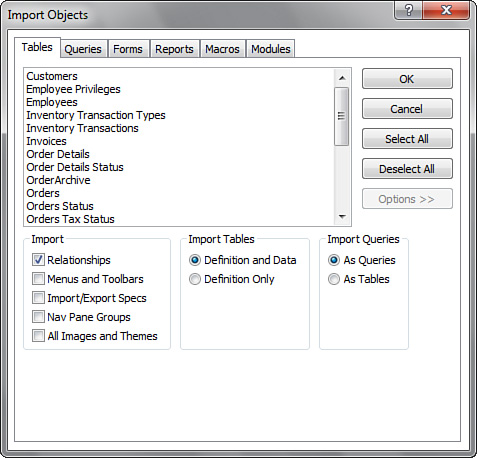Select the Order Details table in list
The width and height of the screenshot is (477, 458).
point(58,154)
